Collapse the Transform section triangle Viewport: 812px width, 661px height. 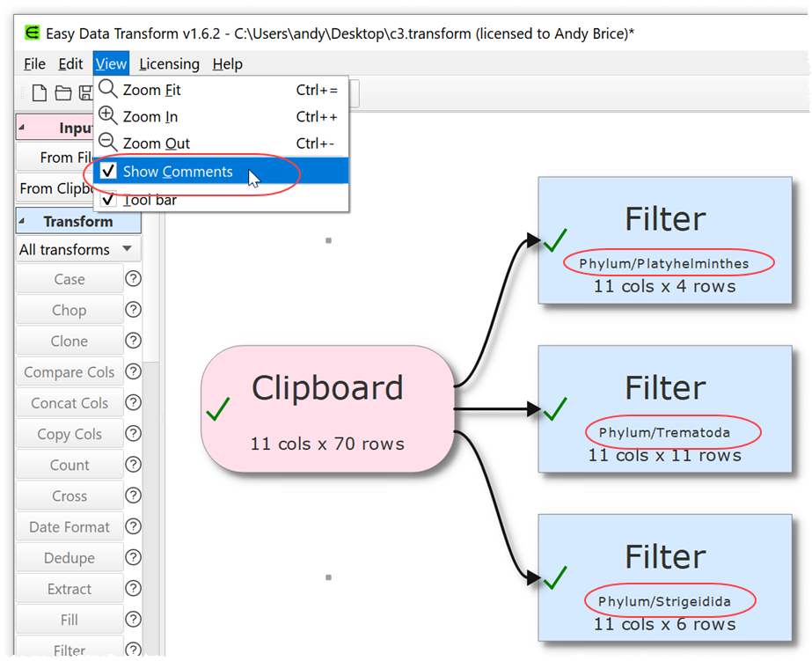click(x=22, y=221)
